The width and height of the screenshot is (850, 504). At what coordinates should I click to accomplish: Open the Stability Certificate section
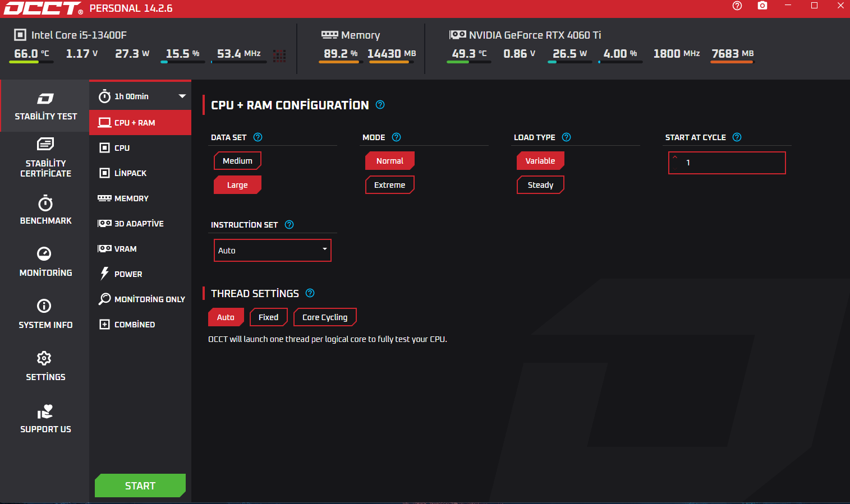45,158
